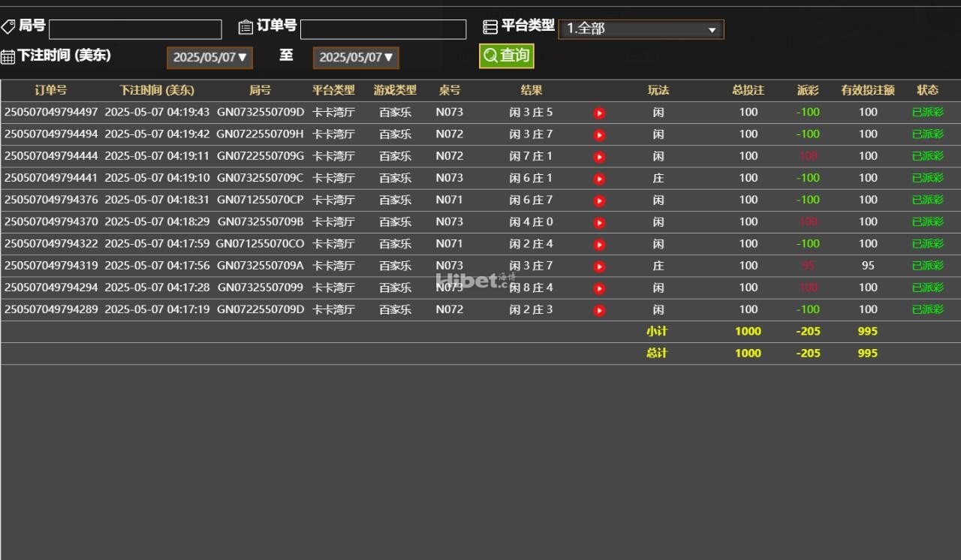Viewport: 961px width, 560px height.
Task: Play the replay for order 250507049794444
Action: pyautogui.click(x=598, y=156)
